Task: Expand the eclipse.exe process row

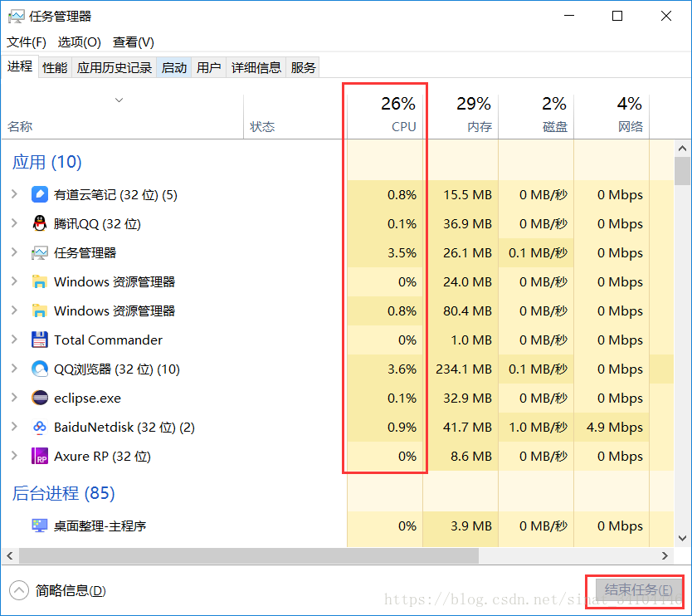Action: coord(15,398)
